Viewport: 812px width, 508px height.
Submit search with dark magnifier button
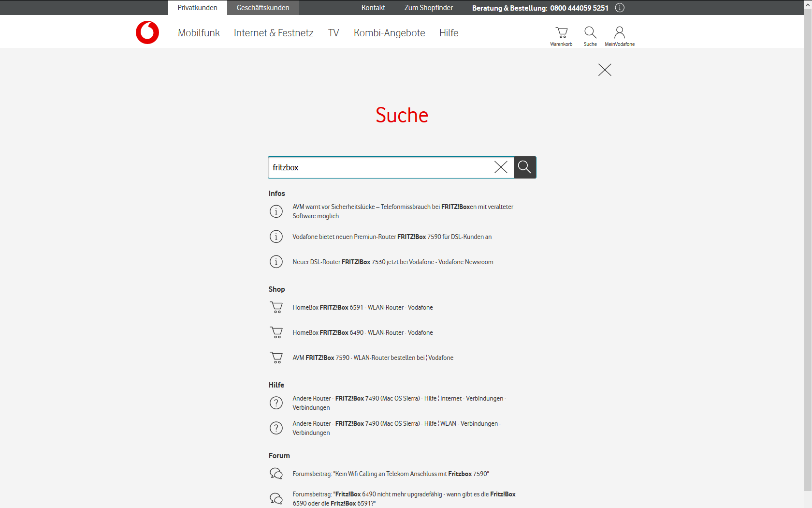click(x=525, y=167)
